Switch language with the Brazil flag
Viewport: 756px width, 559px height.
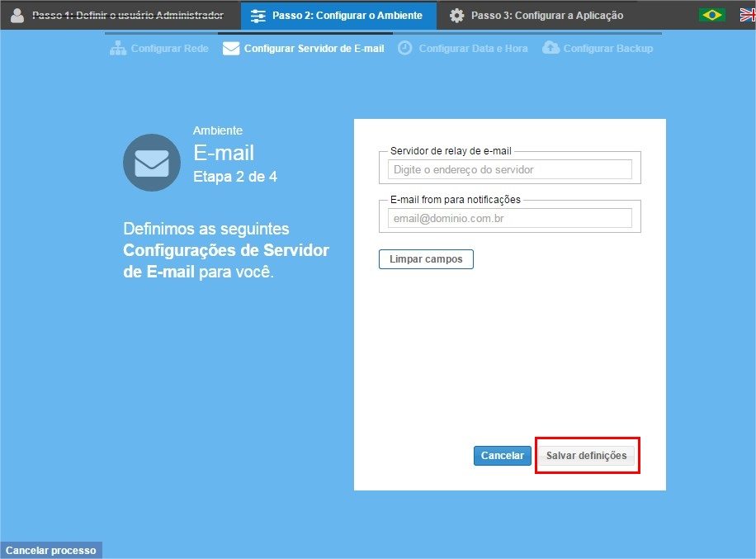point(711,15)
